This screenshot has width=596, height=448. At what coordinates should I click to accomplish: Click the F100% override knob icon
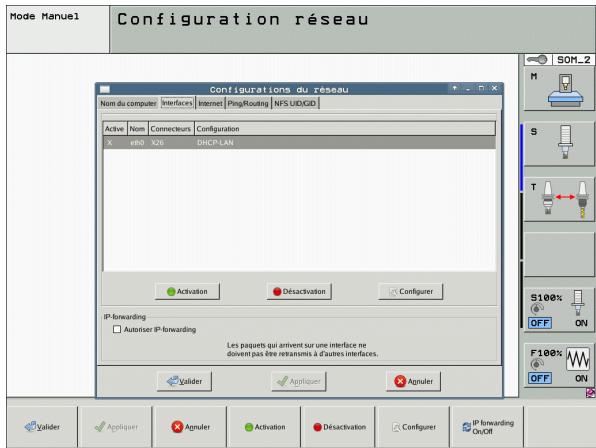(x=537, y=364)
